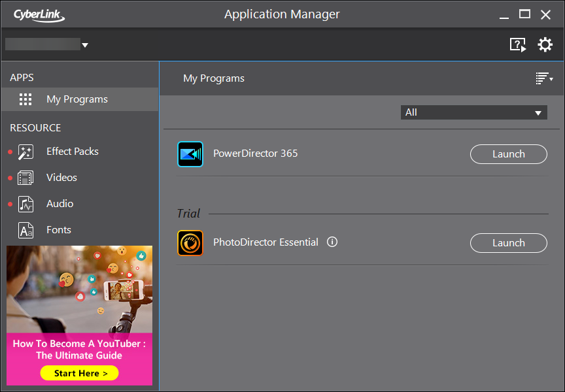
Task: Open the settings gear
Action: 545,45
